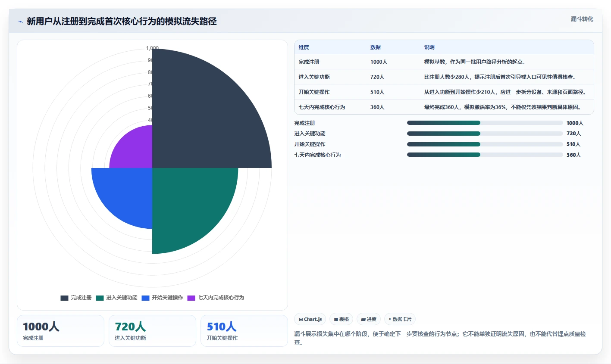Click the 开始关键操作 legend label
The width and height of the screenshot is (611, 364).
point(167,298)
